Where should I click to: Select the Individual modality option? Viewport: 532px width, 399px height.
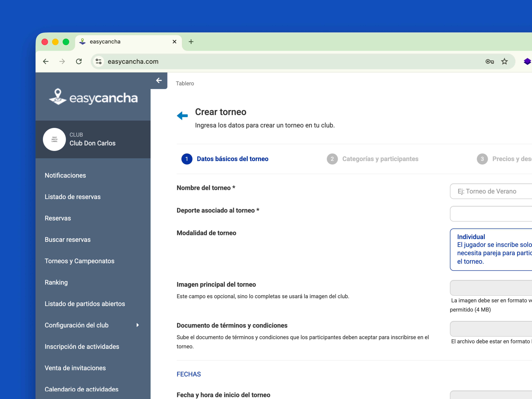(x=491, y=250)
